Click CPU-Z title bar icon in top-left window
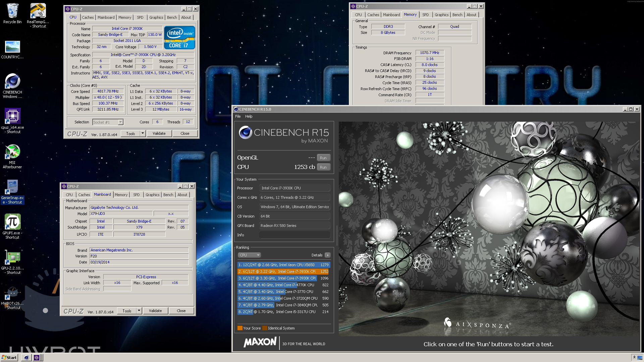The image size is (644, 362). (x=68, y=9)
